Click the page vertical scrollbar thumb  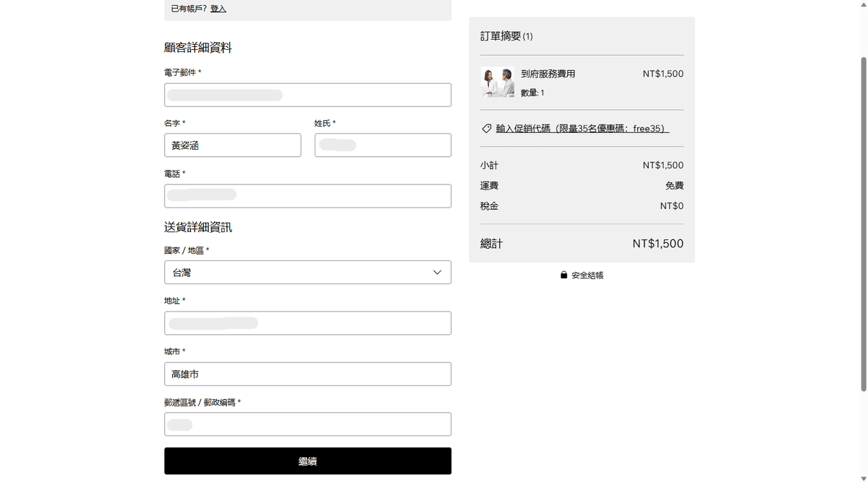coord(862,224)
